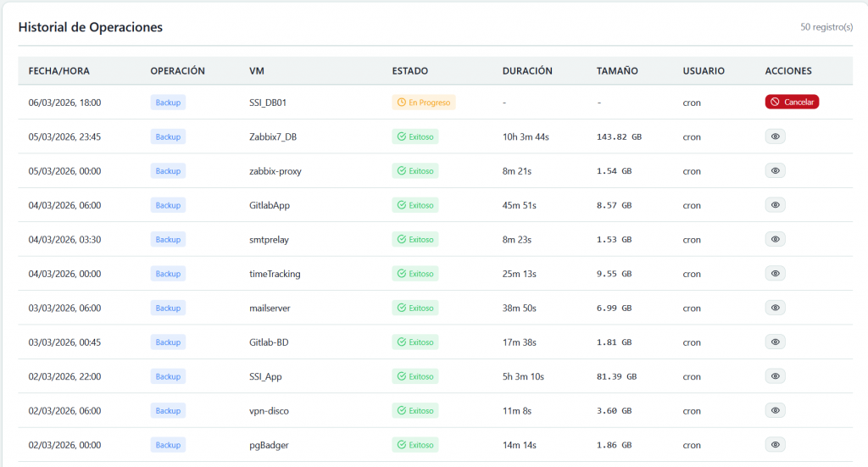The image size is (868, 467).
Task: Click the ESTADO column header
Action: [409, 71]
